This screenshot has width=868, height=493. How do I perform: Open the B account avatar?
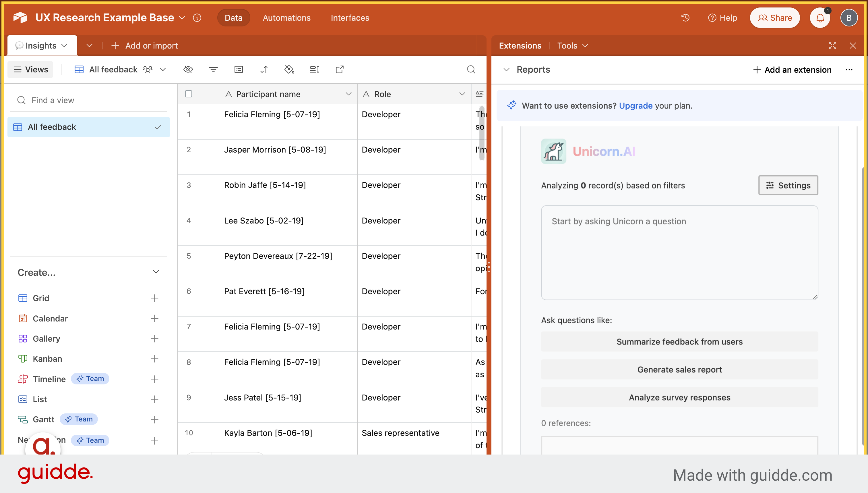(849, 18)
